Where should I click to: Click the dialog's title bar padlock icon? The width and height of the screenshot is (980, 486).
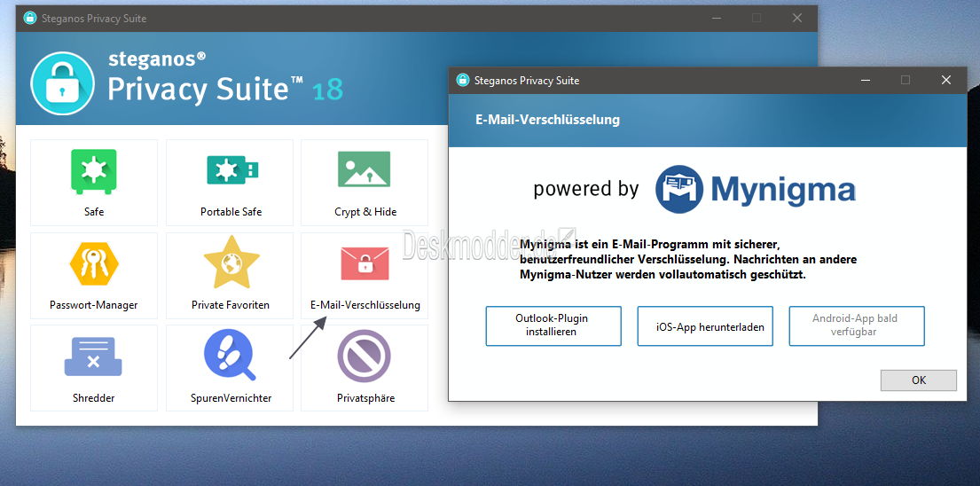coord(462,80)
